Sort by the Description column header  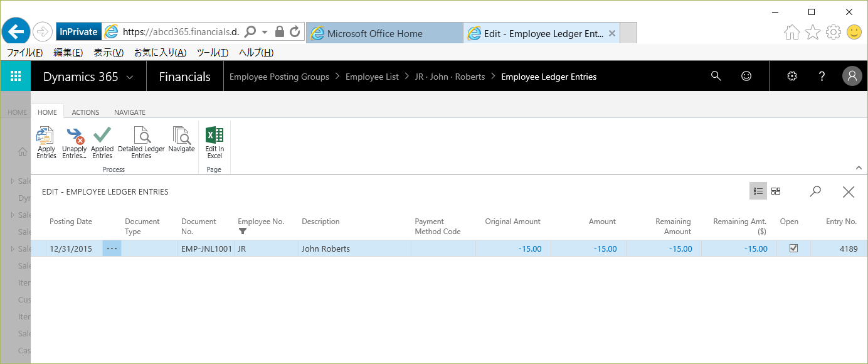coord(320,222)
